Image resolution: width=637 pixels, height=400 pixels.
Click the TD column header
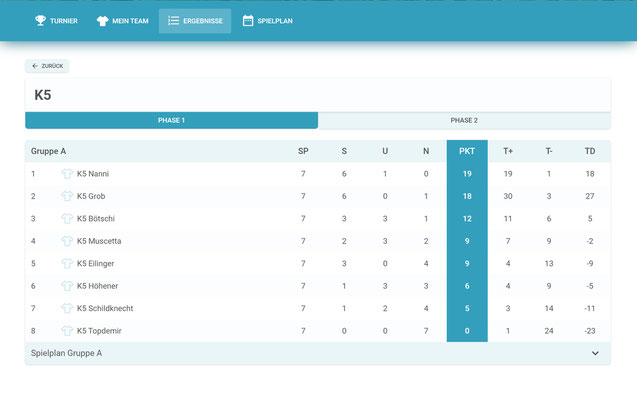tap(590, 151)
